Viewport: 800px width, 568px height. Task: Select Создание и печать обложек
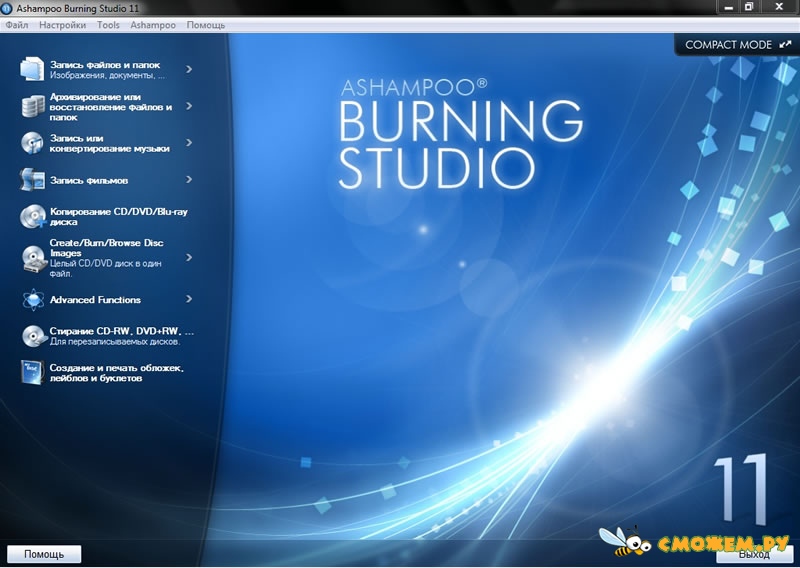tap(116, 373)
